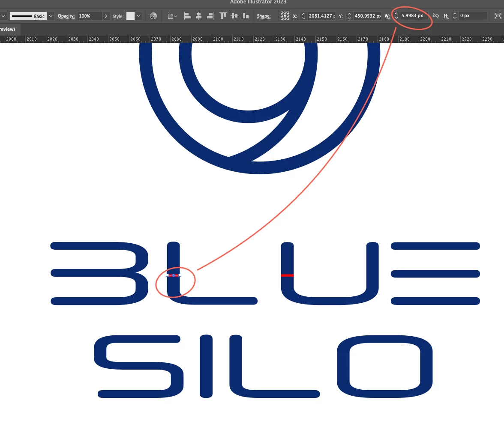Click the H height label
The height and width of the screenshot is (427, 504).
point(446,16)
